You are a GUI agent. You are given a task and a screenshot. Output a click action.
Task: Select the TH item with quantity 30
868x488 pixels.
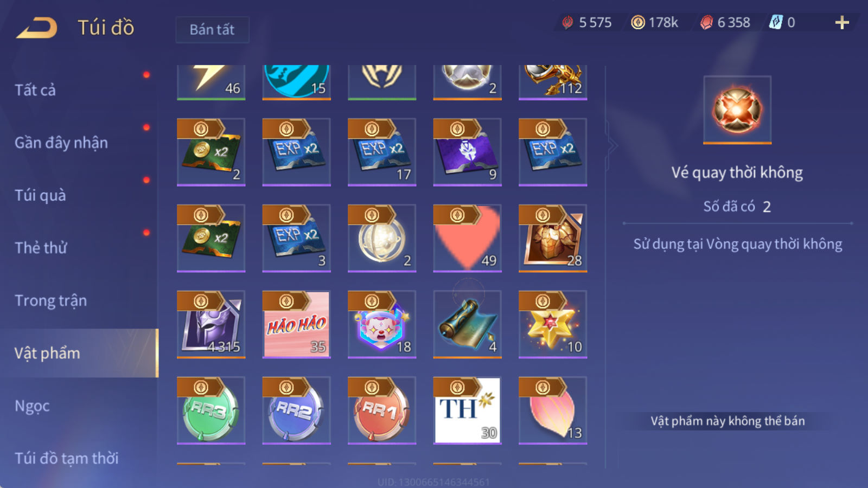tap(467, 410)
